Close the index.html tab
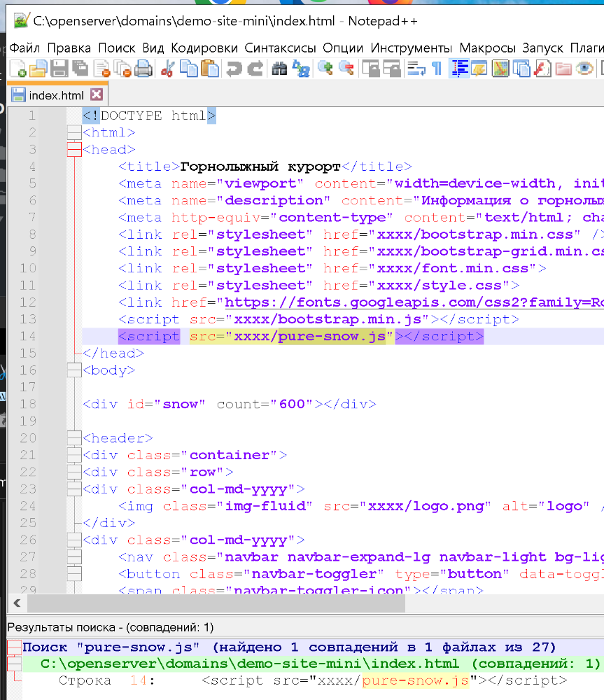This screenshot has height=700, width=604. tap(97, 94)
